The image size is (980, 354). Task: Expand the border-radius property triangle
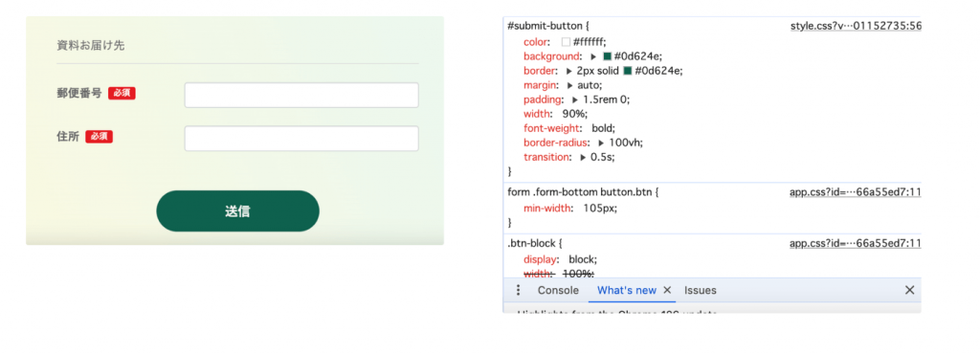click(601, 143)
